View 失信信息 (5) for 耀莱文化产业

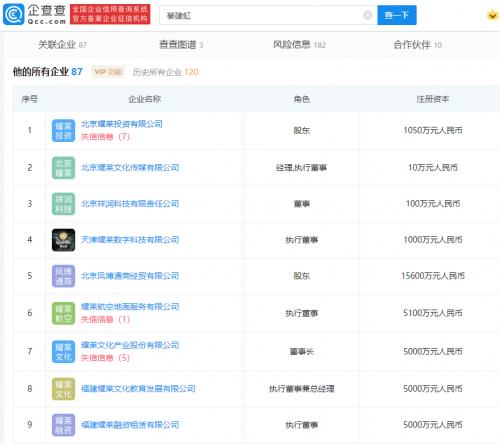coord(105,358)
